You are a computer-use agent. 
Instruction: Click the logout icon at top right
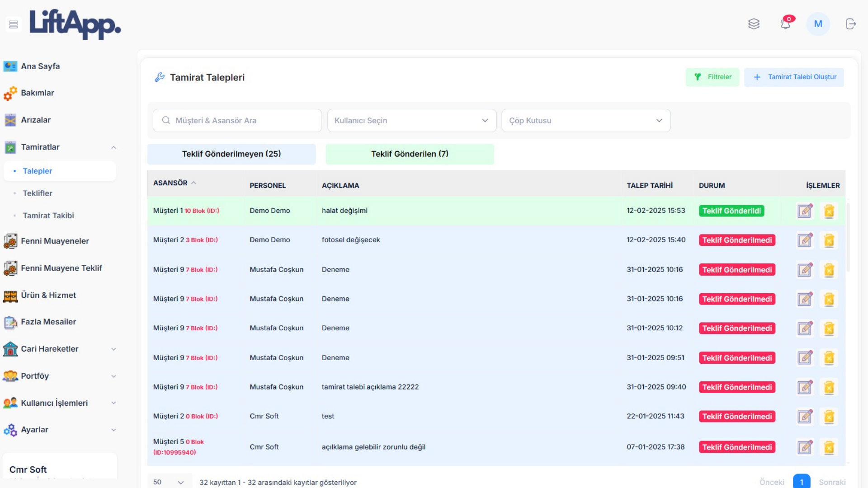(x=850, y=24)
